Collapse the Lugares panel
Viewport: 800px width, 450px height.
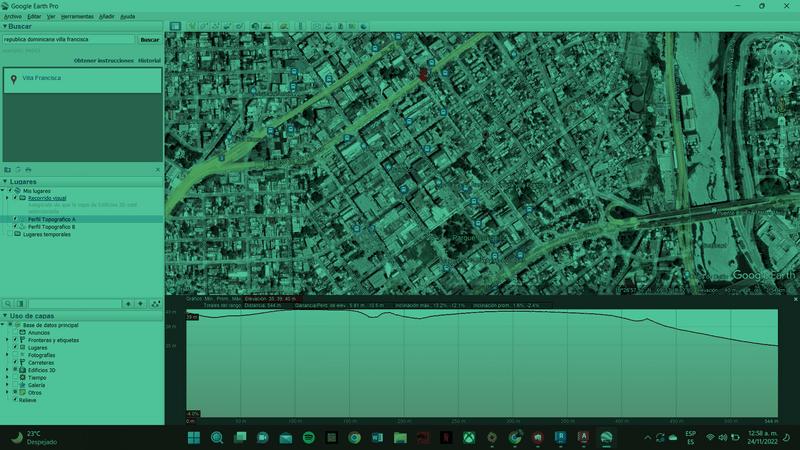(5, 181)
